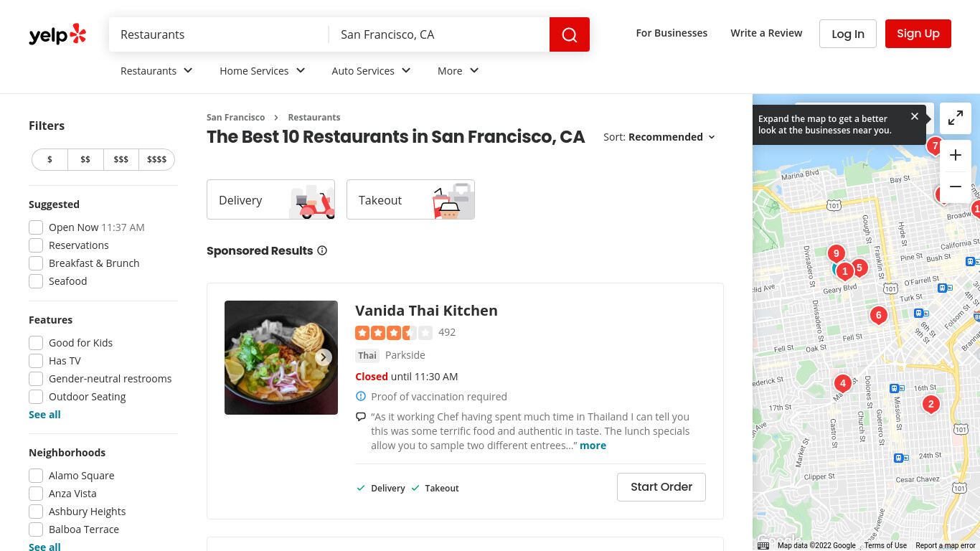This screenshot has width=980, height=551.
Task: Expand the More menu
Action: click(458, 71)
